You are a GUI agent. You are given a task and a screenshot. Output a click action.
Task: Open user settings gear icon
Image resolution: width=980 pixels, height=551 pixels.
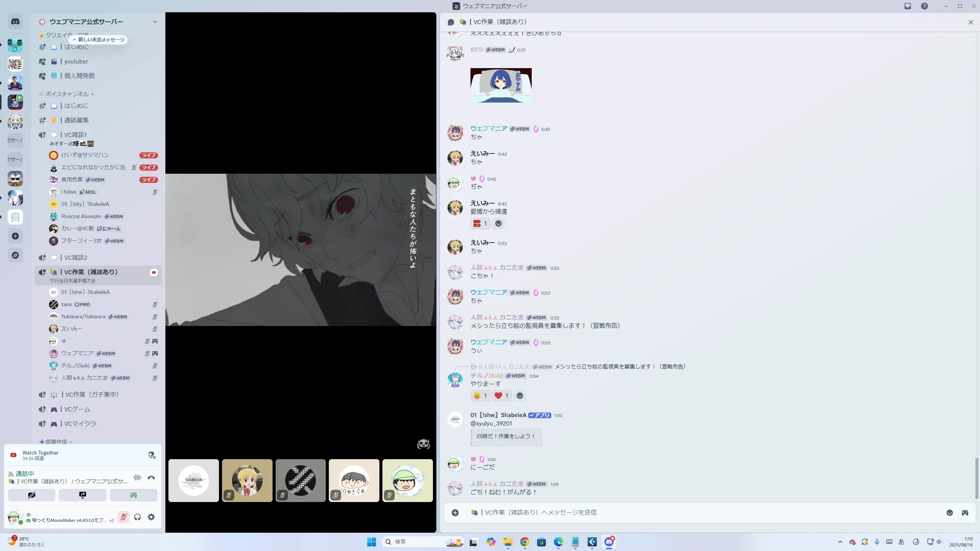point(151,517)
